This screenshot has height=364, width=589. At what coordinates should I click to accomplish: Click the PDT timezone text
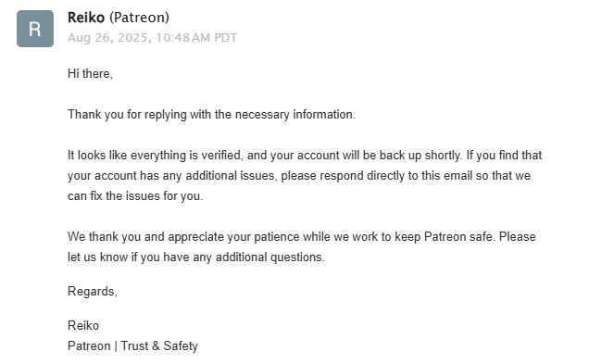pyautogui.click(x=226, y=38)
